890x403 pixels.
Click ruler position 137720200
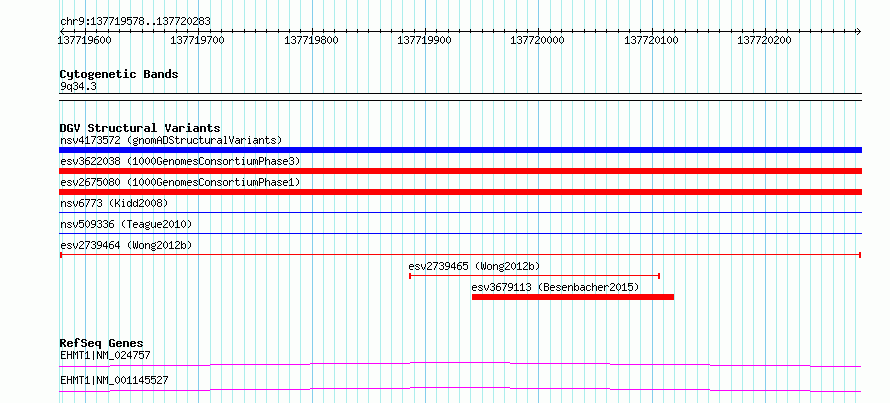pos(765,40)
